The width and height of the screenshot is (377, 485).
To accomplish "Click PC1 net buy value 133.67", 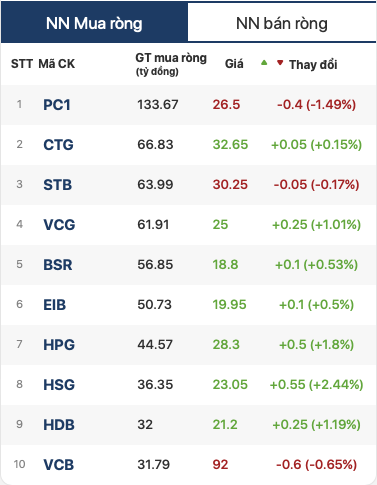I will pyautogui.click(x=158, y=105).
